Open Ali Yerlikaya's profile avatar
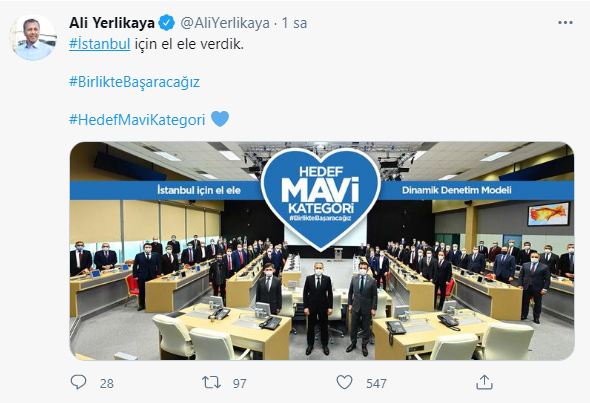 [33, 38]
